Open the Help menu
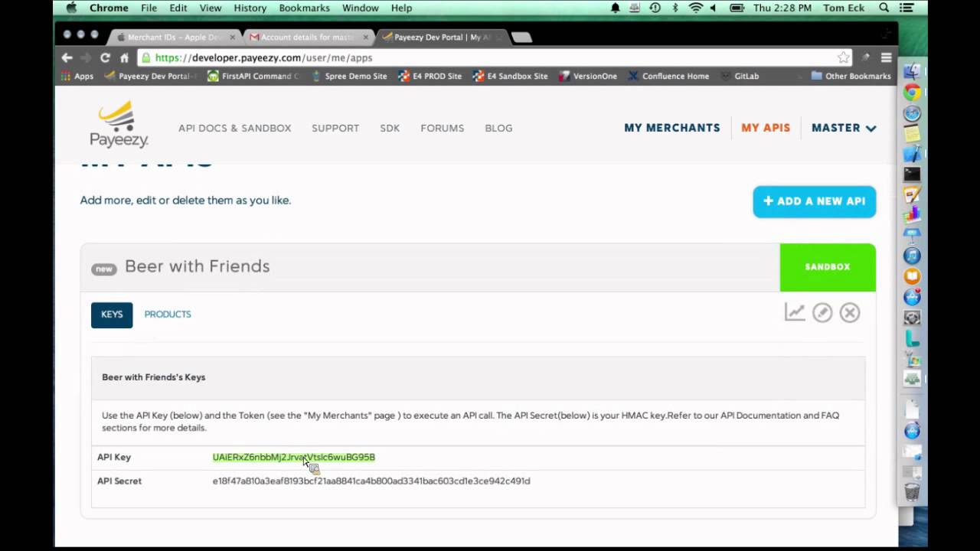 [401, 8]
